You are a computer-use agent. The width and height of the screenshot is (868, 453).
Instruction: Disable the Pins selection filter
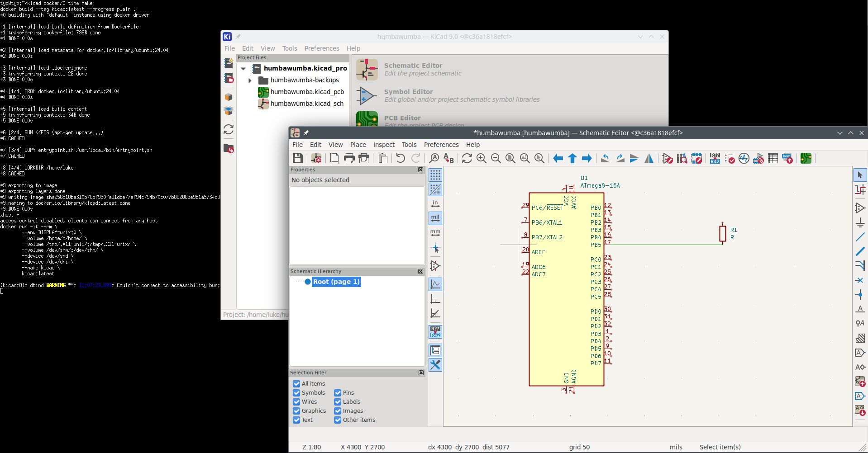pyautogui.click(x=338, y=393)
